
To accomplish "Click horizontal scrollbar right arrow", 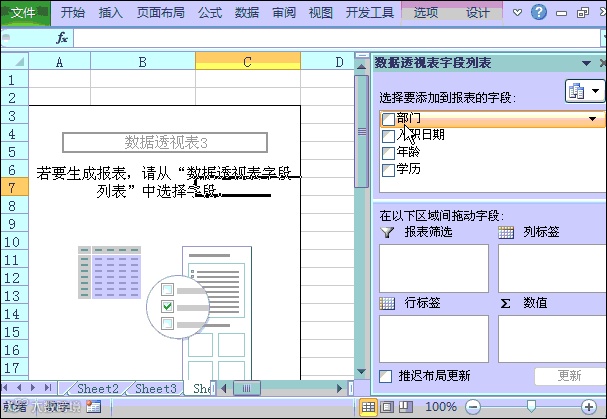I will click(340, 388).
